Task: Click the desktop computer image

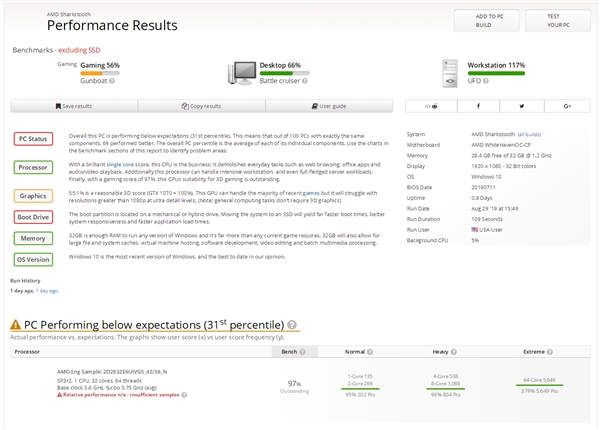Action: (245, 73)
